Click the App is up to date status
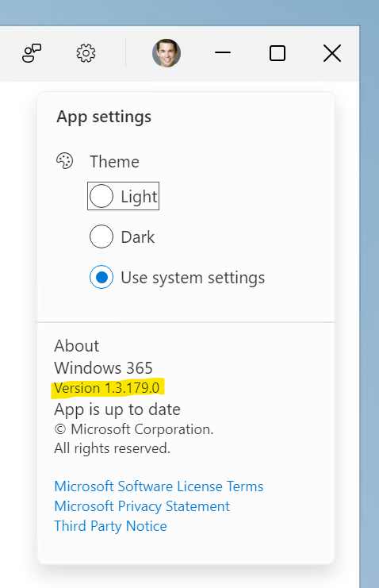This screenshot has height=588, width=379. [117, 409]
